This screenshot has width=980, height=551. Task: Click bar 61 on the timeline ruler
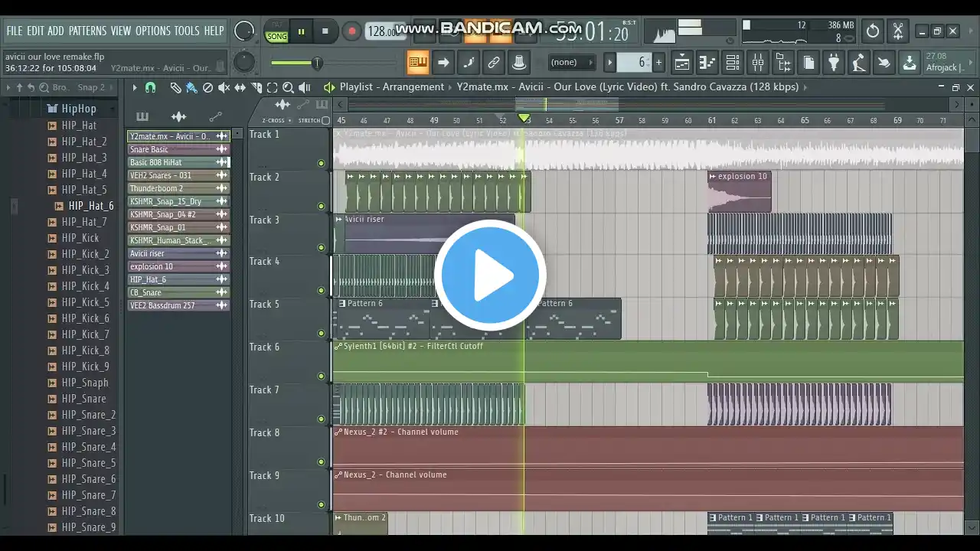pyautogui.click(x=712, y=120)
